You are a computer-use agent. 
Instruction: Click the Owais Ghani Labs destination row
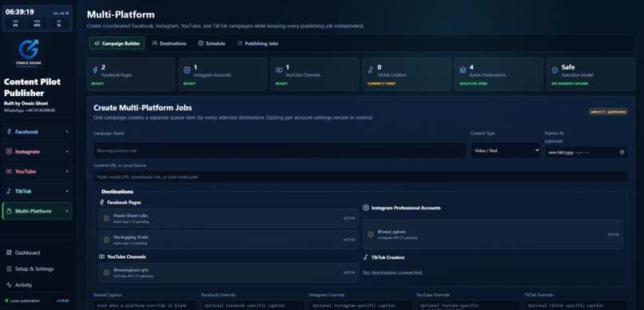tap(229, 218)
